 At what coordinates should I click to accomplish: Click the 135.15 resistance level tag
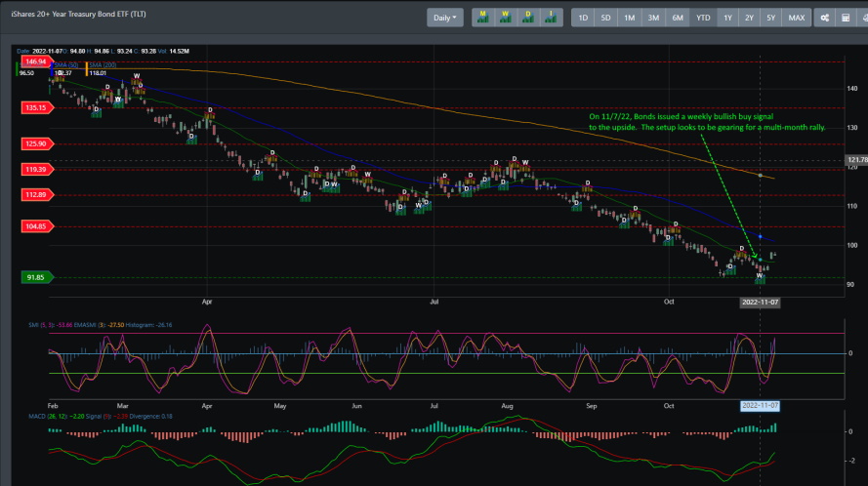37,107
